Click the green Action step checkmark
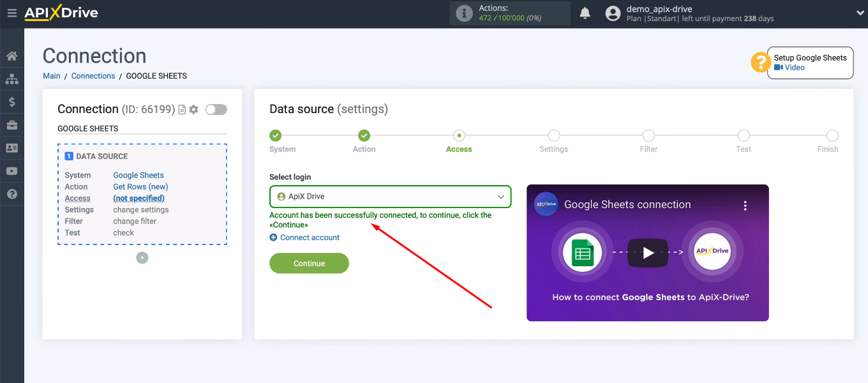The width and height of the screenshot is (868, 383). click(x=364, y=135)
